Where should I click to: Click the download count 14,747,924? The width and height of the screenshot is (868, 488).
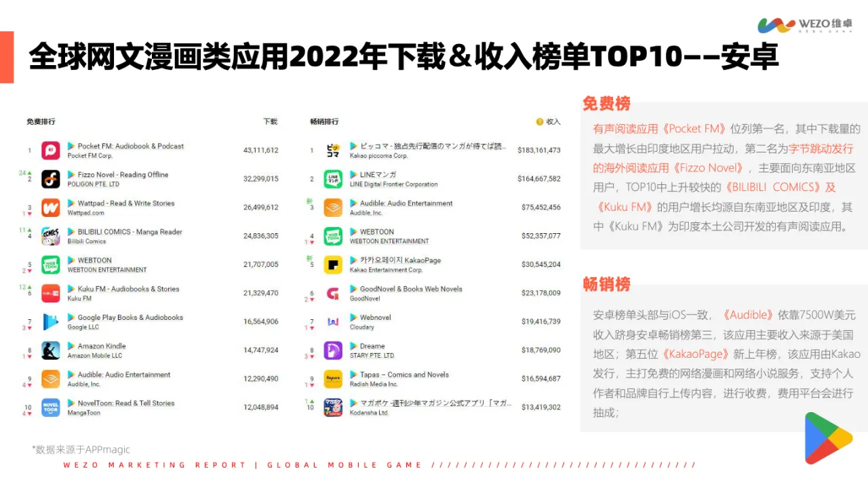[261, 350]
